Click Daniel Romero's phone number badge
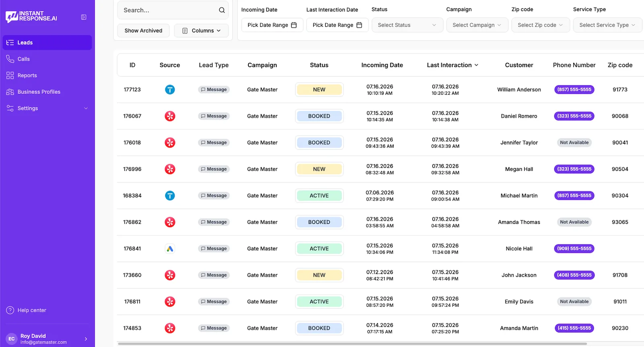This screenshot has width=644, height=347. tap(574, 116)
